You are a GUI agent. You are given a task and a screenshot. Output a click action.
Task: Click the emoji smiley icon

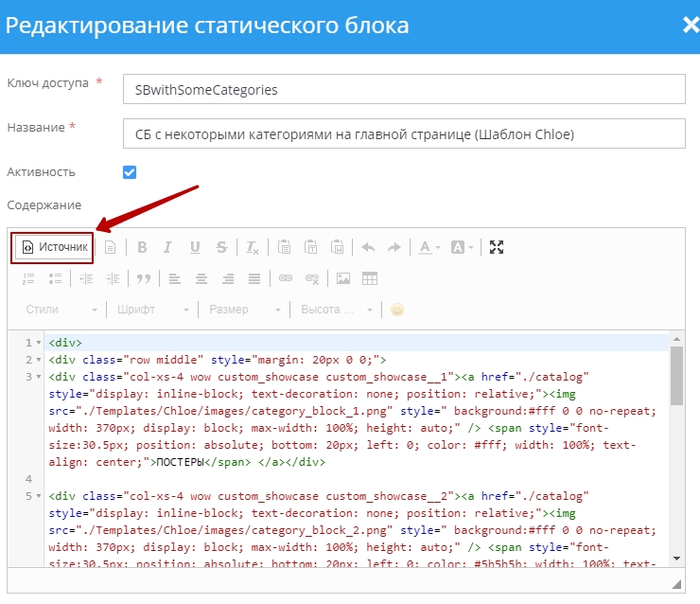point(397,310)
